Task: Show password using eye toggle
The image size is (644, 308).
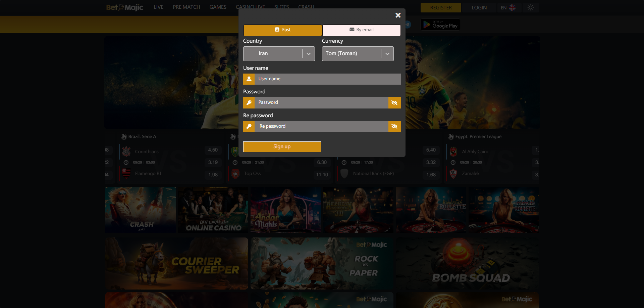Action: tap(394, 103)
